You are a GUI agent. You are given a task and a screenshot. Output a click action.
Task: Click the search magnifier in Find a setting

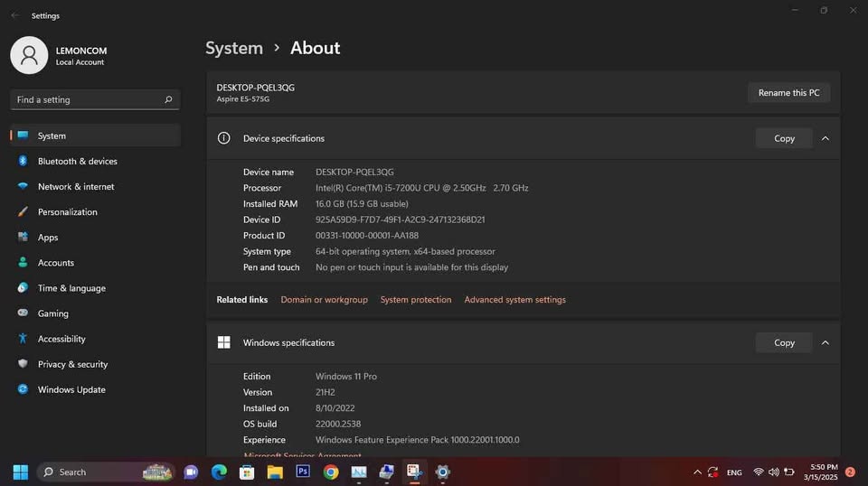(x=168, y=99)
